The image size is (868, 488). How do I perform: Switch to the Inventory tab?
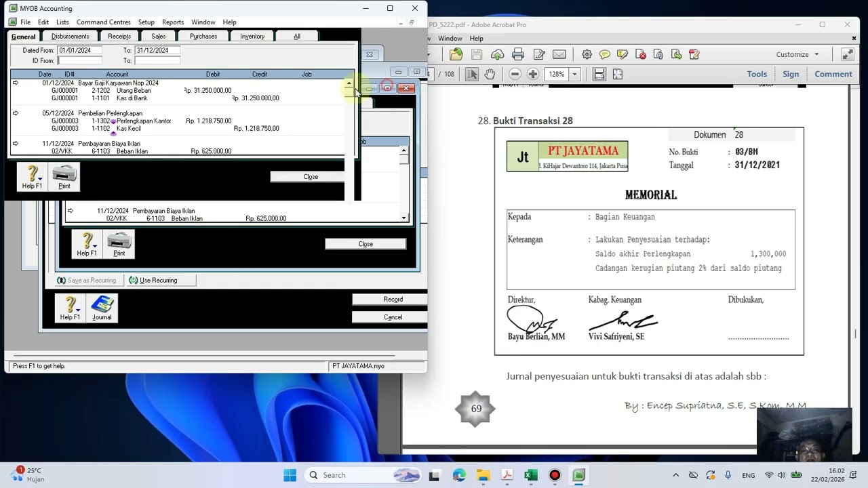click(x=252, y=36)
